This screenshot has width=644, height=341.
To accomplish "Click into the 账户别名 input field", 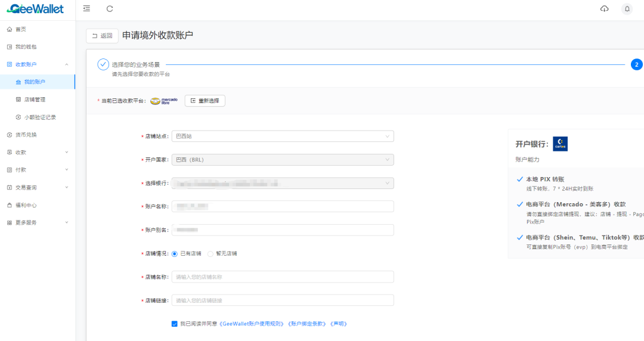I will click(x=283, y=230).
